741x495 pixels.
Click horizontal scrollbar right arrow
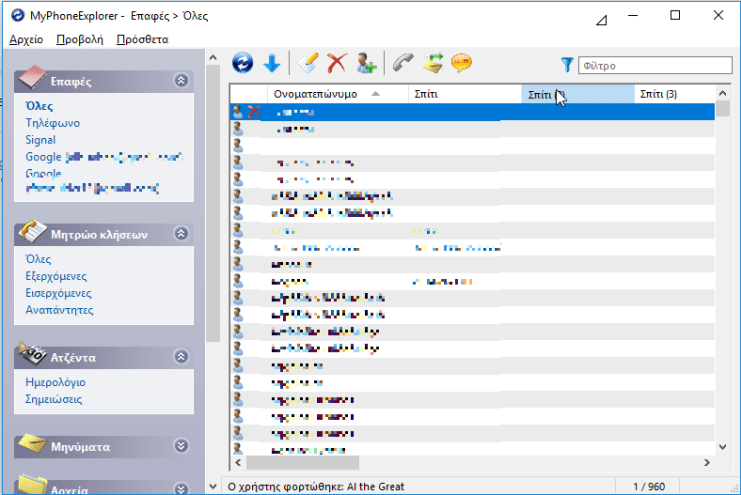pos(707,462)
